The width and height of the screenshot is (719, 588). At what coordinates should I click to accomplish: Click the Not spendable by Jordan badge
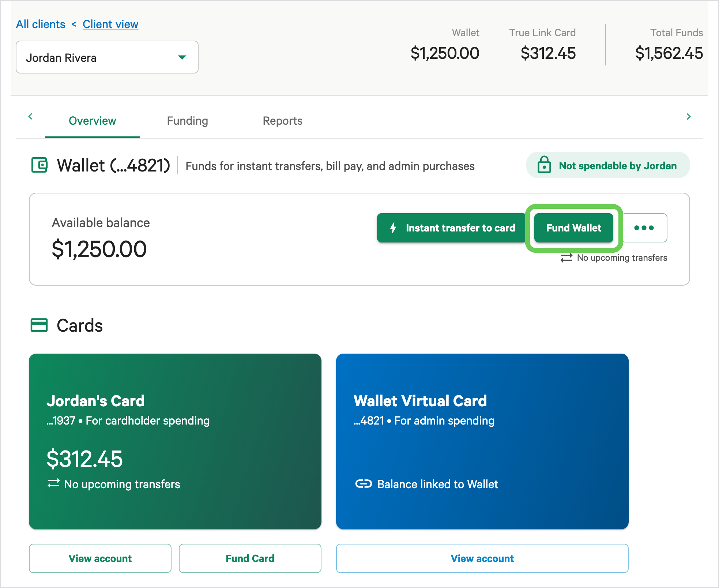pyautogui.click(x=608, y=165)
